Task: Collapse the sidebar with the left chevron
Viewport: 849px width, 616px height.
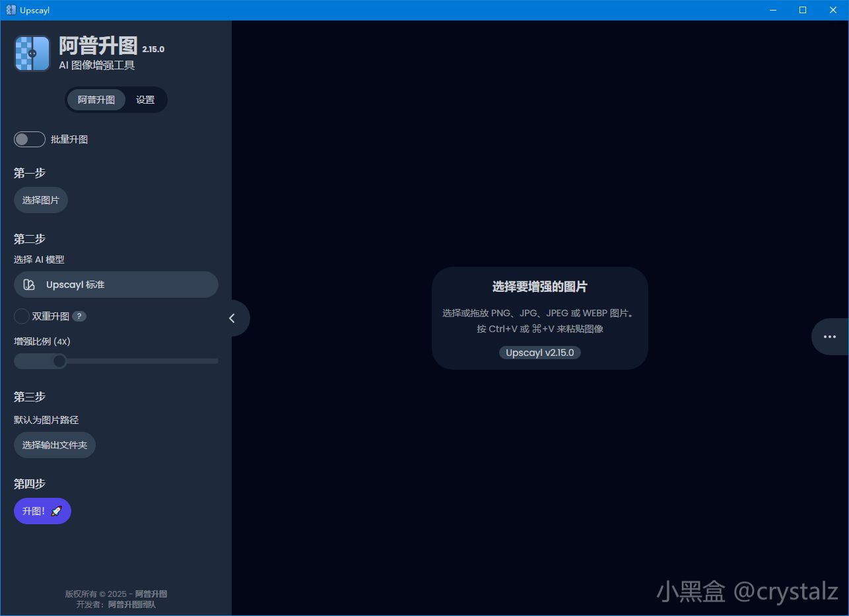Action: coord(232,318)
